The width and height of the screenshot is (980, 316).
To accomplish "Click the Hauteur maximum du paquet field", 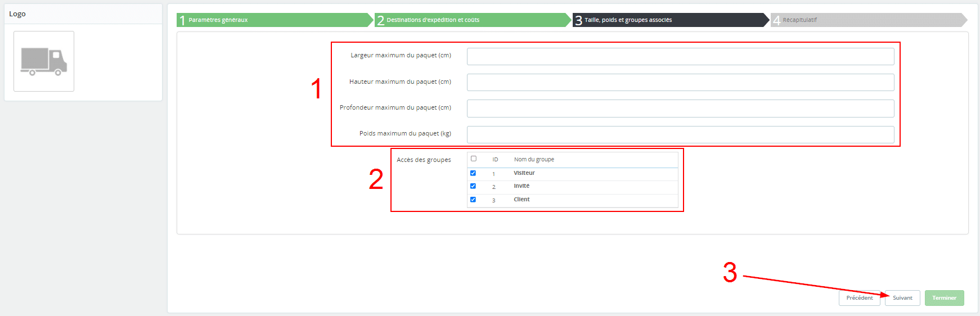I will (x=680, y=82).
